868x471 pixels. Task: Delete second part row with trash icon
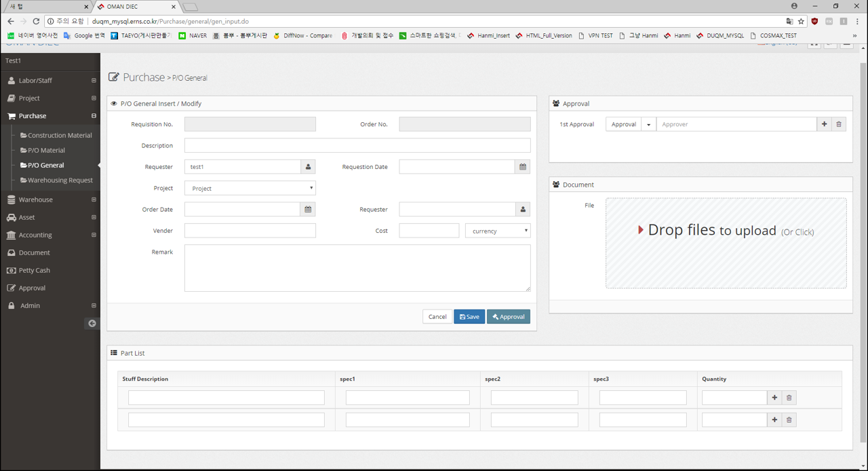click(789, 420)
